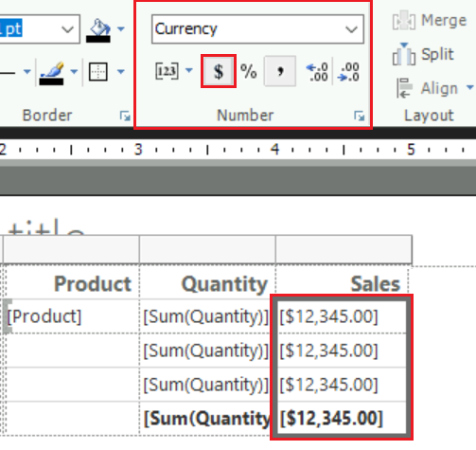Screen dimensions: 476x450
Task: Apply the percent number format
Action: point(249,71)
